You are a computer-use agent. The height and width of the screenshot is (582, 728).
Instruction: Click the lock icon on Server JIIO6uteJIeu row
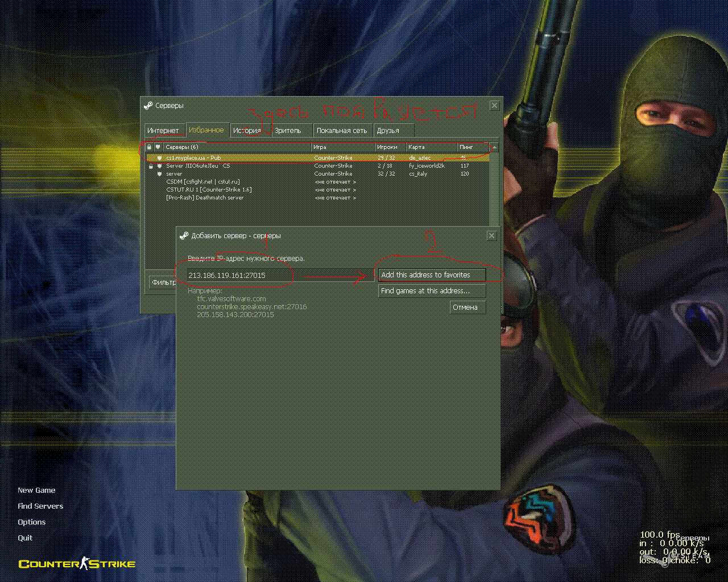tap(151, 166)
